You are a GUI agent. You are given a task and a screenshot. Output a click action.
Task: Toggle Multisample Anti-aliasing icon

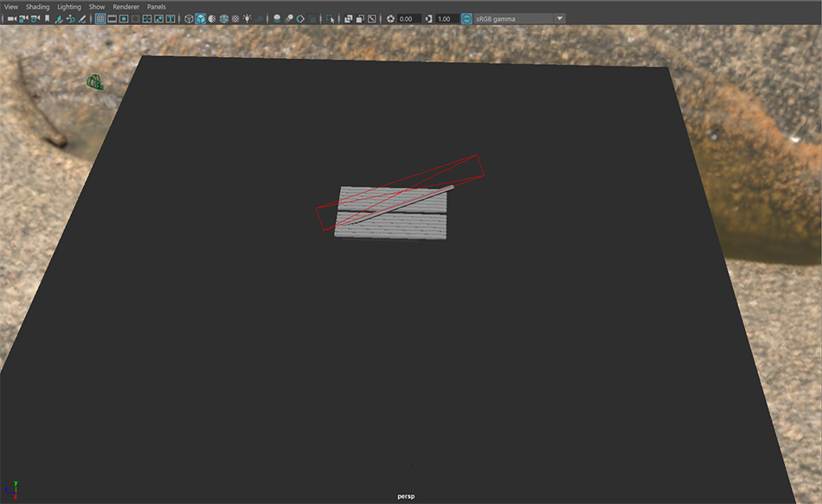click(300, 19)
